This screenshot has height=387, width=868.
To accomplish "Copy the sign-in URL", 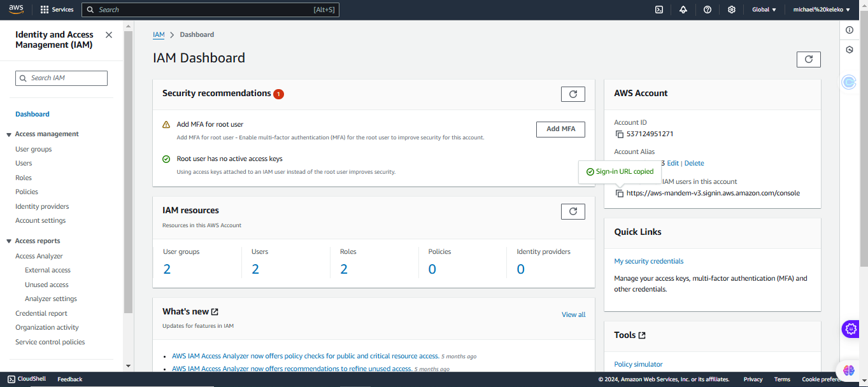I will [x=619, y=193].
